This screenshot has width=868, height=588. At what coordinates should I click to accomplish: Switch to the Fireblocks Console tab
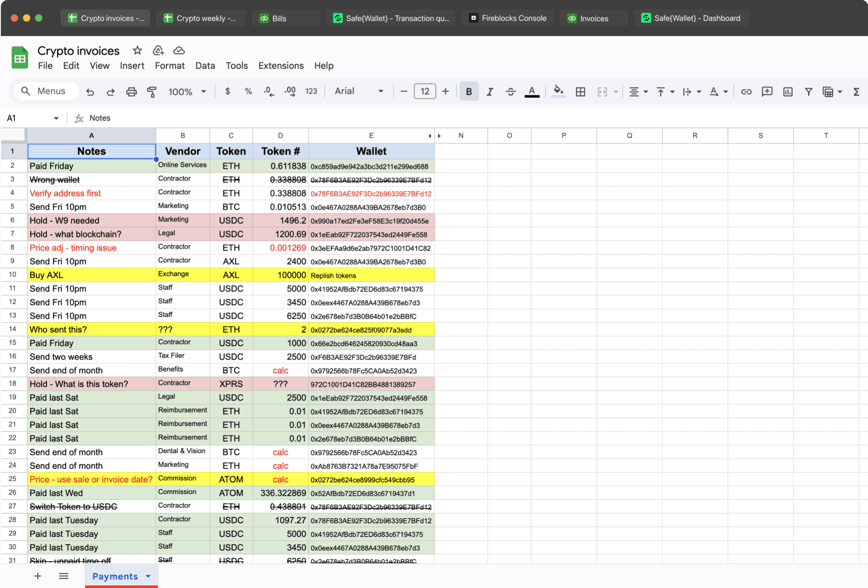[x=508, y=18]
